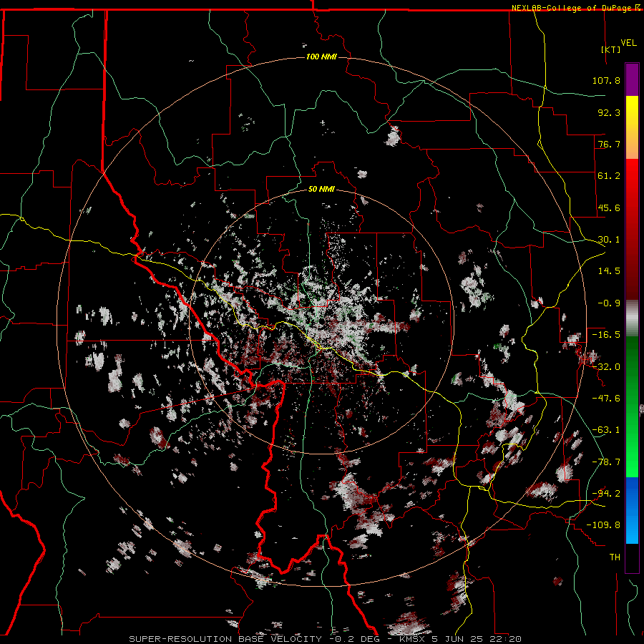This screenshot has width=644, height=644.
Task: Click the VEL legend title
Action: (x=629, y=42)
